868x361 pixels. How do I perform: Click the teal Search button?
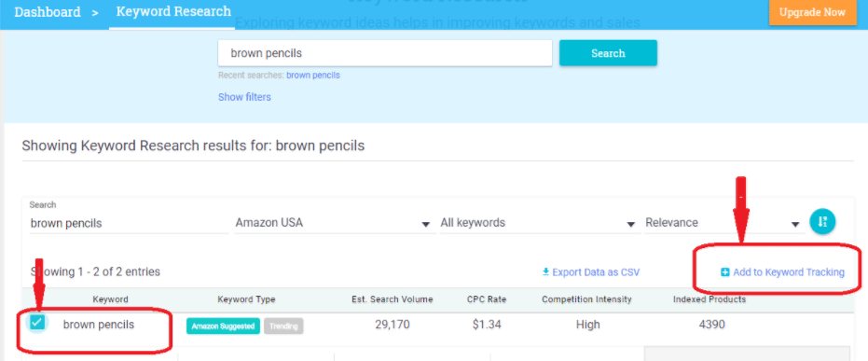click(x=608, y=53)
